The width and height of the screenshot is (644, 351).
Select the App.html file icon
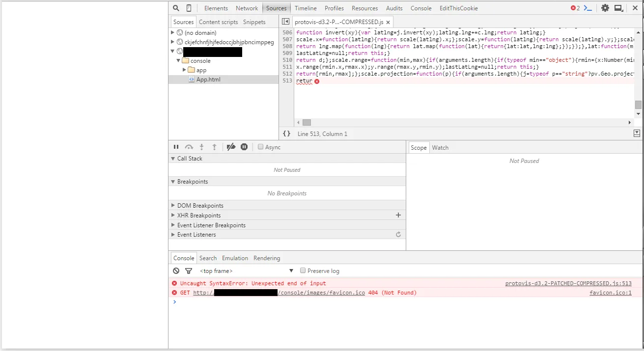tap(192, 80)
